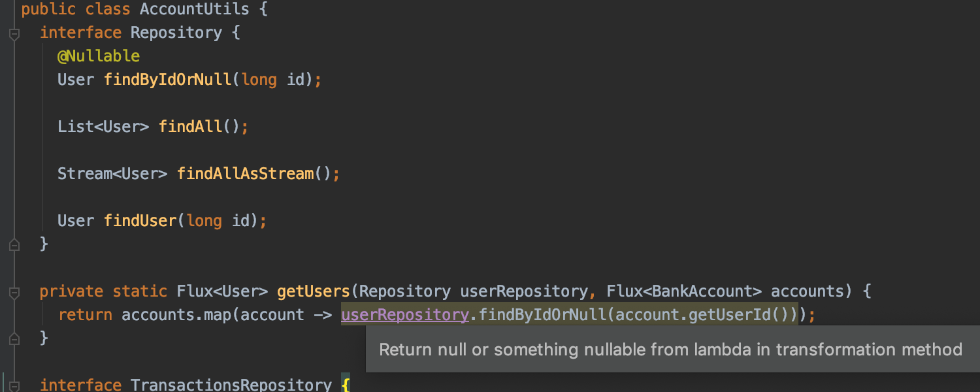Click the findAllAsStream method name
The width and height of the screenshot is (980, 392).
[246, 174]
